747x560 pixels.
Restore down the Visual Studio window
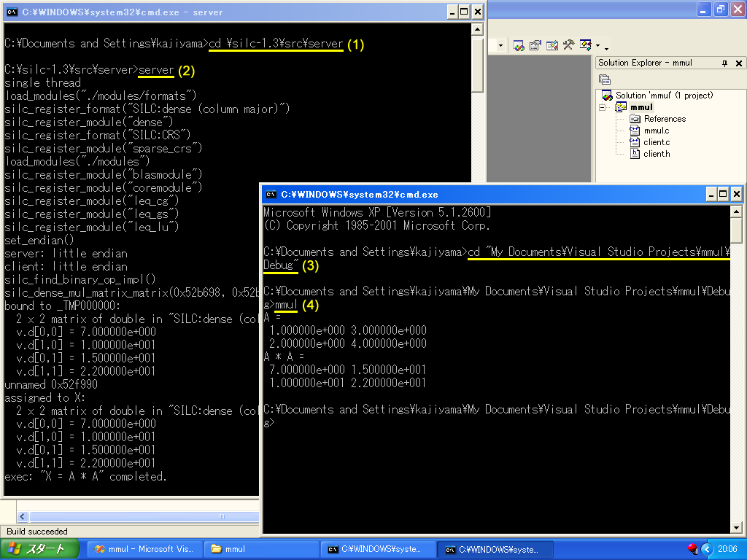click(721, 9)
